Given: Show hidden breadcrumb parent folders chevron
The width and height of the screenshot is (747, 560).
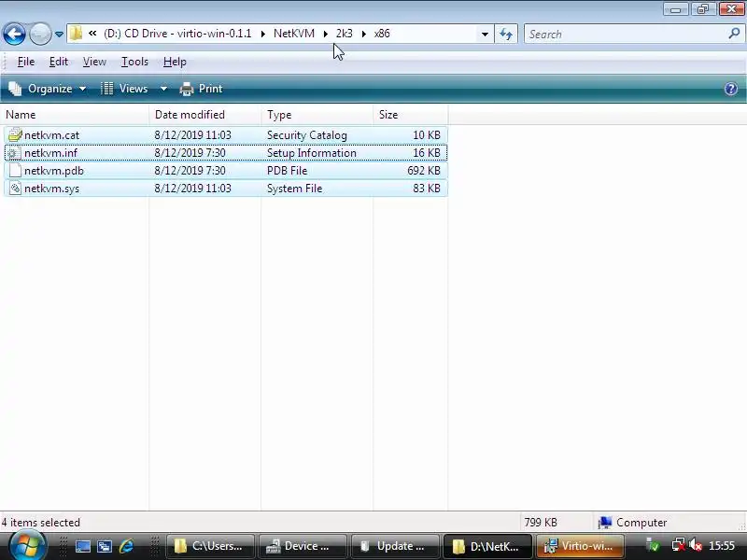Looking at the screenshot, I should click(92, 34).
